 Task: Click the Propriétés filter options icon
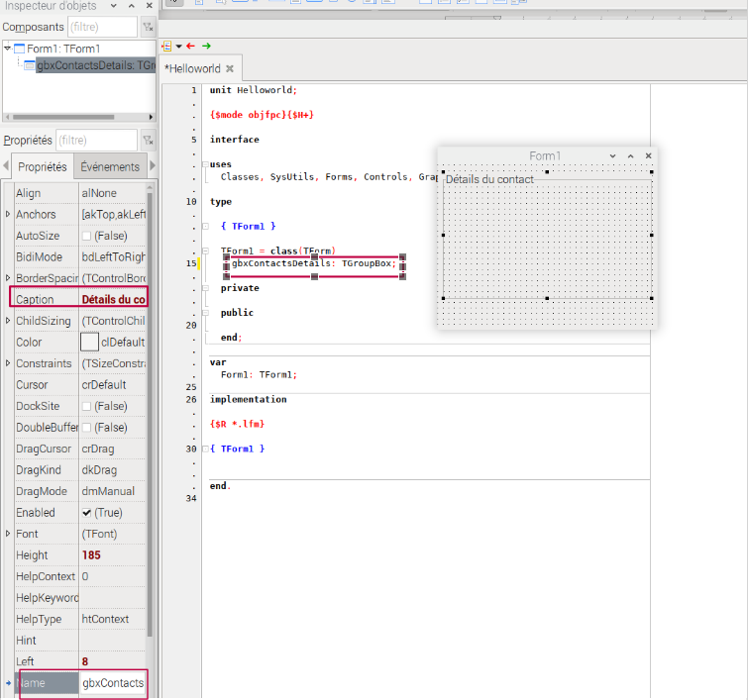[x=147, y=141]
